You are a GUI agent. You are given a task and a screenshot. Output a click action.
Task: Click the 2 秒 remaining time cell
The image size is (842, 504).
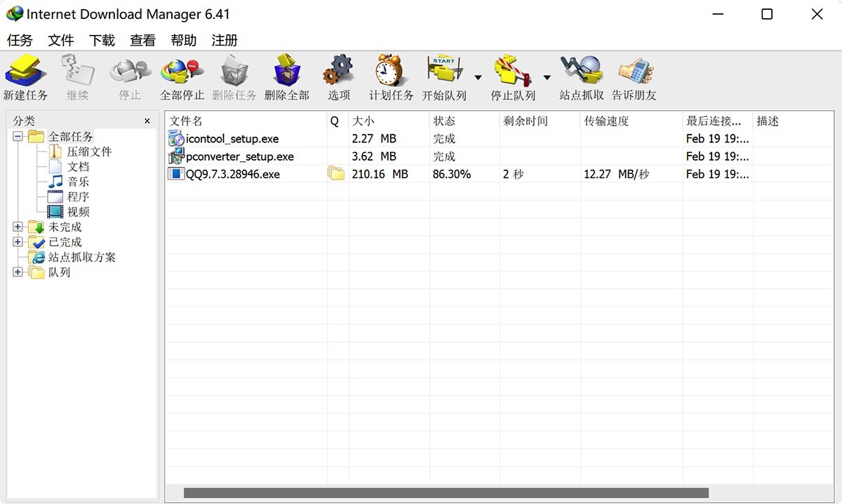click(513, 174)
